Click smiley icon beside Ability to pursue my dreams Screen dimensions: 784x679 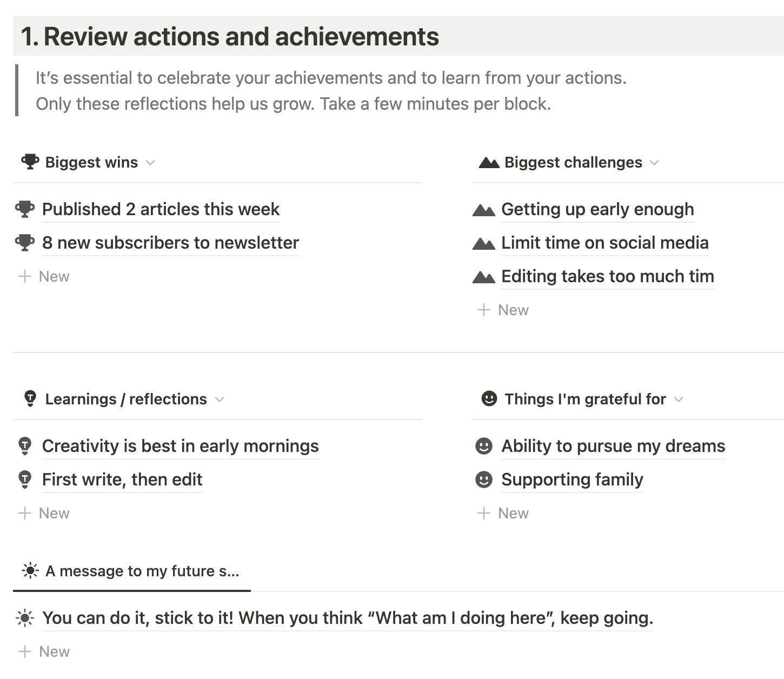pyautogui.click(x=483, y=446)
